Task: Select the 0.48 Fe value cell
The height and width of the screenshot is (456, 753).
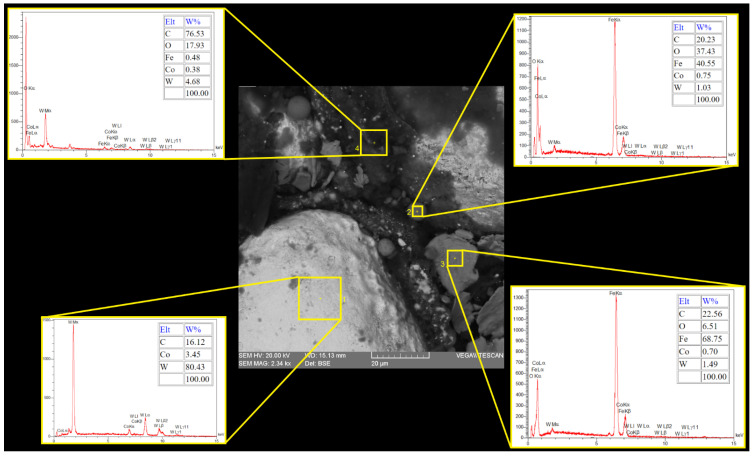Action: pos(197,58)
